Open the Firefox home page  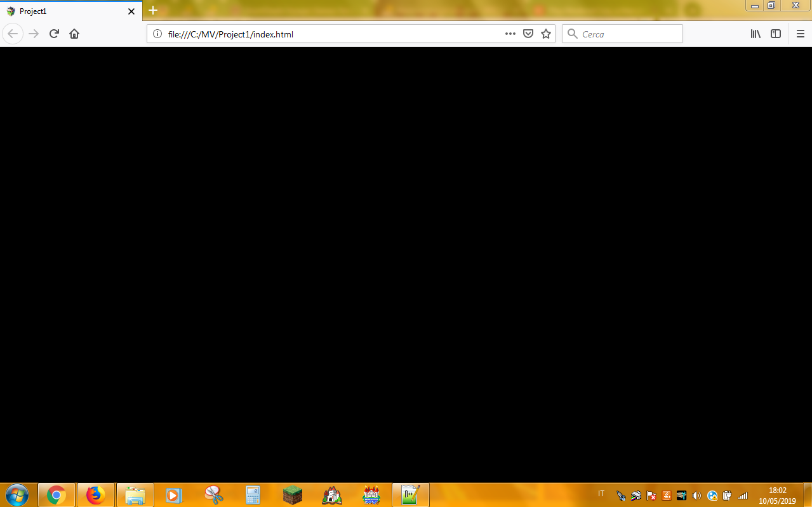(74, 34)
